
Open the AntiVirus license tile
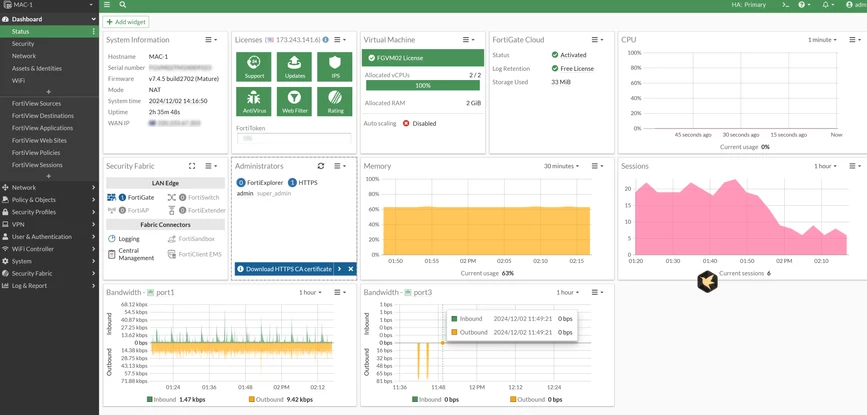[x=253, y=102]
